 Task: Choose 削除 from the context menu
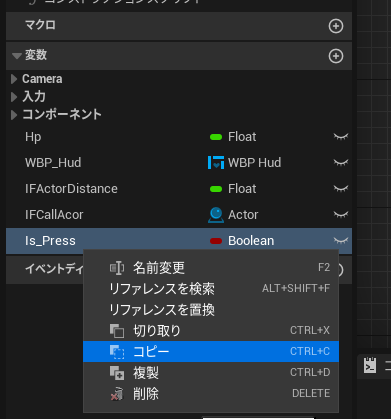211,393
